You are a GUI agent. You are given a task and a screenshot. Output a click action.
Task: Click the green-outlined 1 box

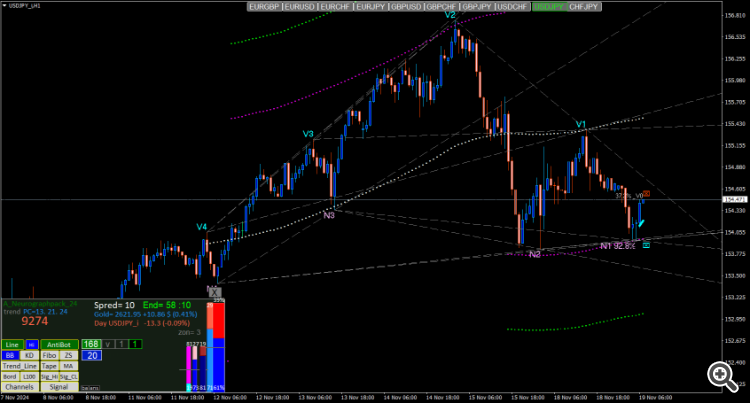click(135, 344)
